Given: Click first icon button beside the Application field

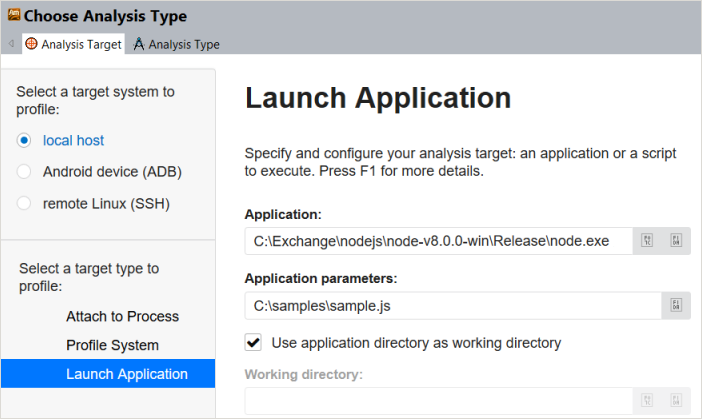Looking at the screenshot, I should [x=648, y=241].
